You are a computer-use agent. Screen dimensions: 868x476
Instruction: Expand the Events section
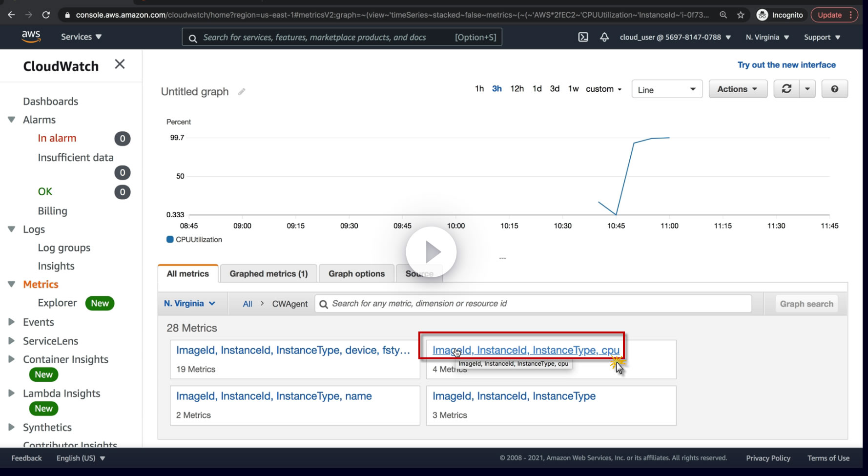point(11,322)
